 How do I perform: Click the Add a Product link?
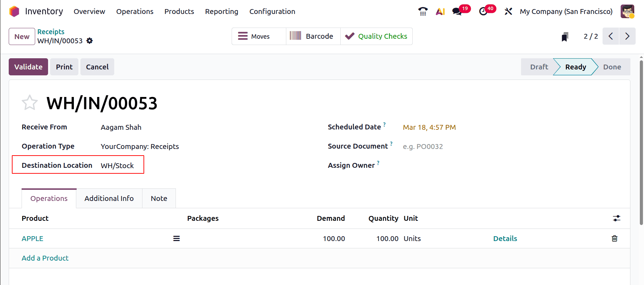(x=45, y=258)
